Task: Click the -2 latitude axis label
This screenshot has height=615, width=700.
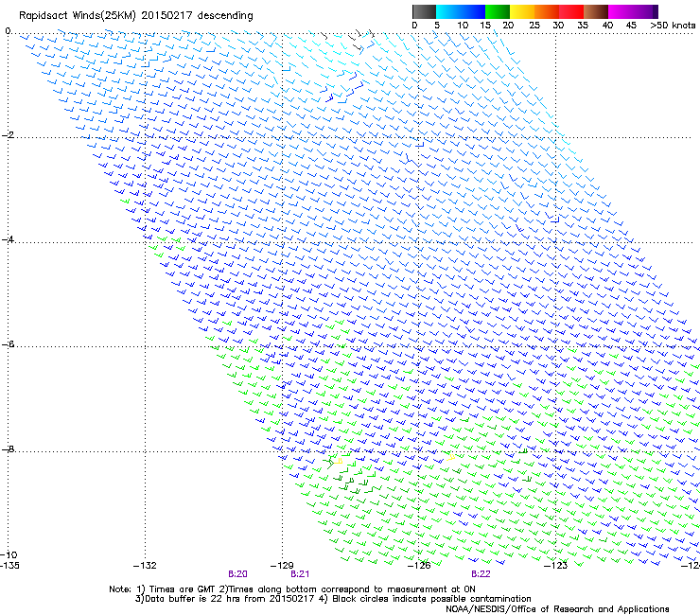Action: (x=8, y=135)
